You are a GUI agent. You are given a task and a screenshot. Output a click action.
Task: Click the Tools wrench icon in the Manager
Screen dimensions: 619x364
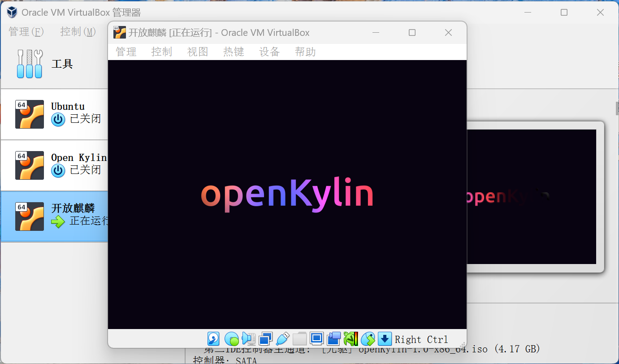[30, 64]
